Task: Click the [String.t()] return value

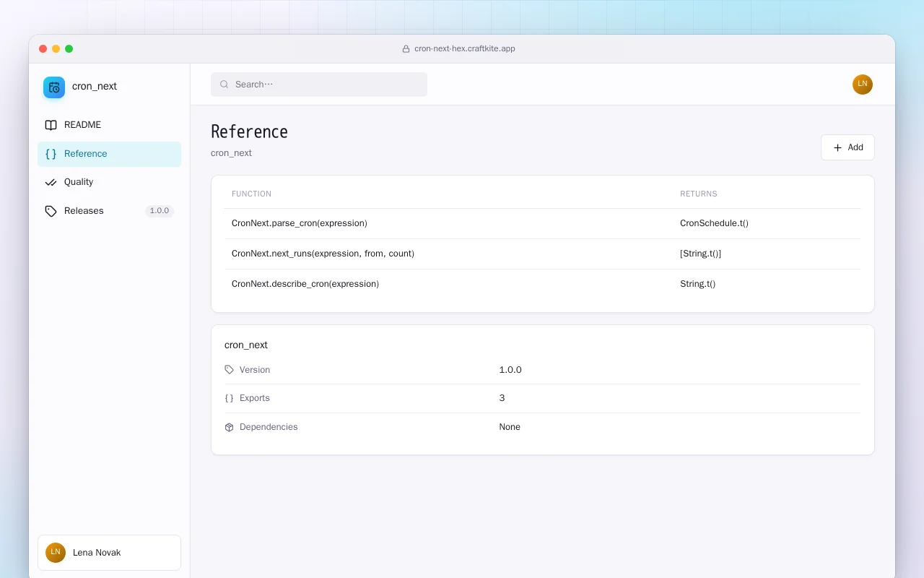Action: click(700, 254)
